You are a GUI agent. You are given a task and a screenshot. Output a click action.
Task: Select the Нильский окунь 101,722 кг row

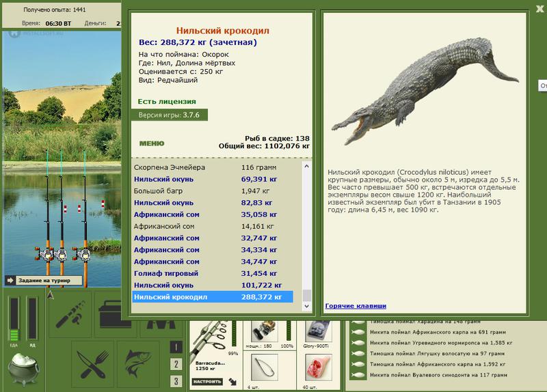pos(213,285)
